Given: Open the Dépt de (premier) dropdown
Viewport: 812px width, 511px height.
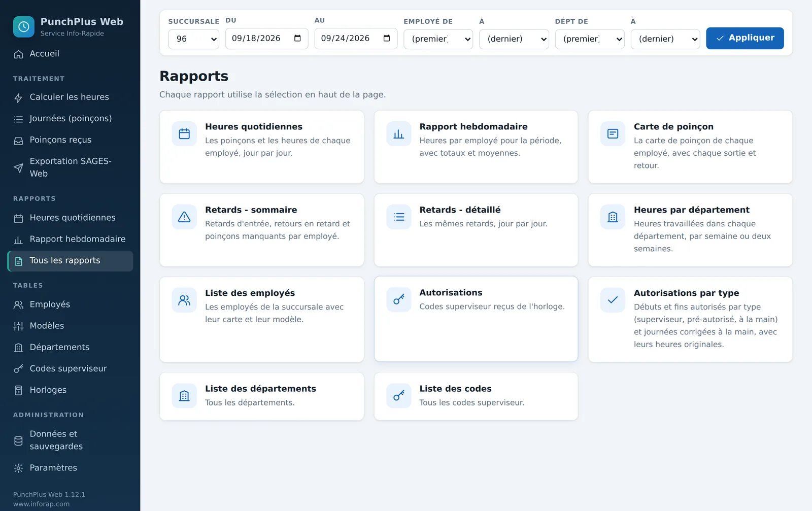Looking at the screenshot, I should pyautogui.click(x=590, y=39).
